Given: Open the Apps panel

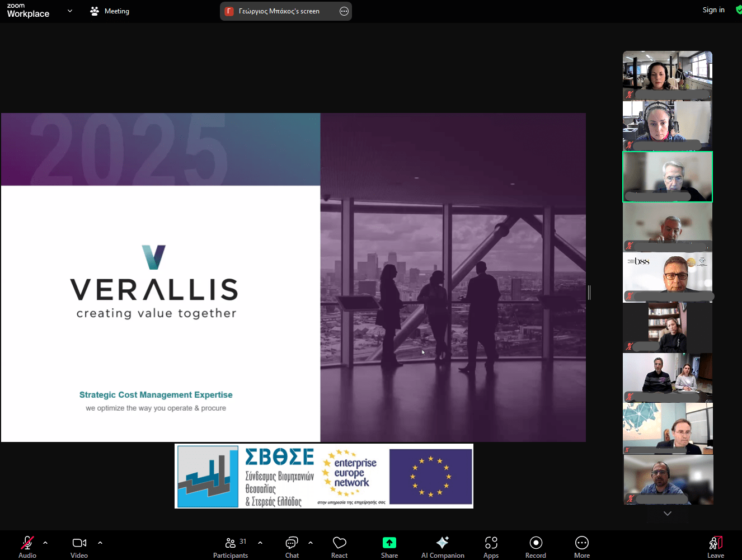Looking at the screenshot, I should pyautogui.click(x=491, y=547).
